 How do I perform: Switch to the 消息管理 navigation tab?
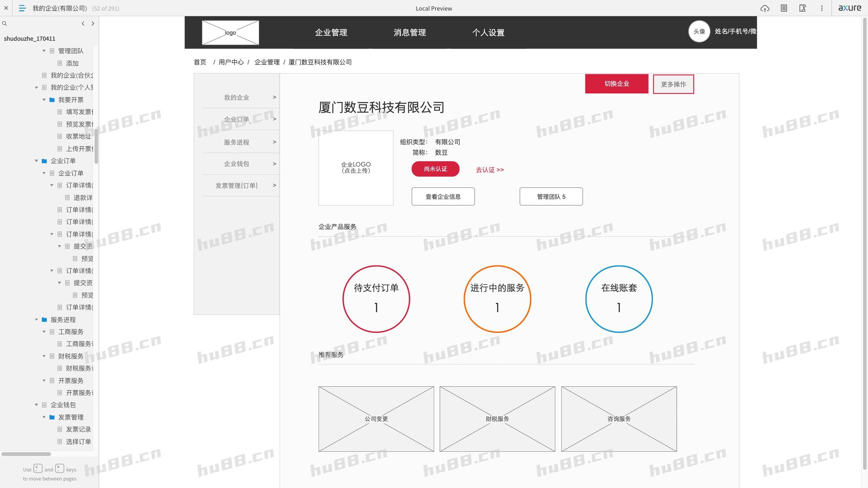click(x=409, y=32)
